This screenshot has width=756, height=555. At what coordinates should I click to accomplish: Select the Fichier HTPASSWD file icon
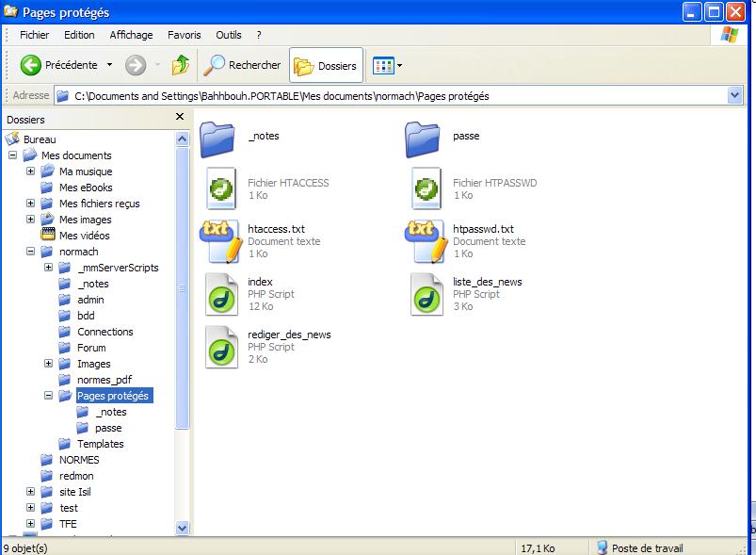click(426, 188)
